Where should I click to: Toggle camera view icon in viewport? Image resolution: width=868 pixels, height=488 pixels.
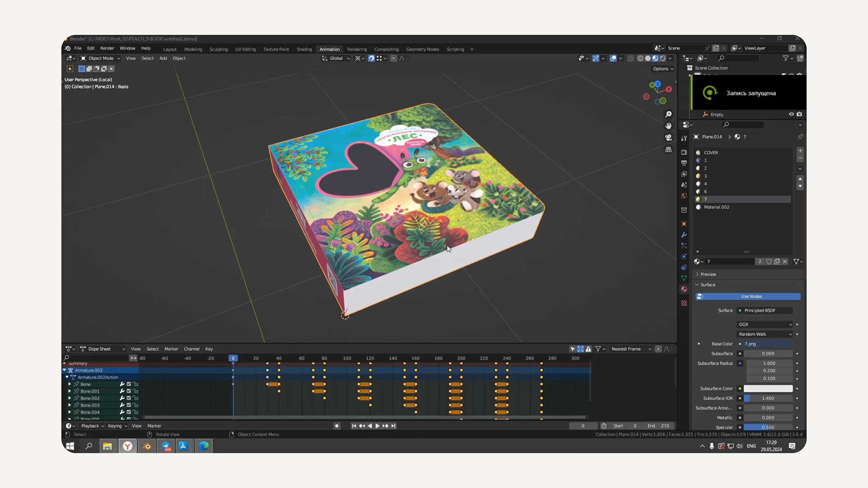(x=669, y=138)
